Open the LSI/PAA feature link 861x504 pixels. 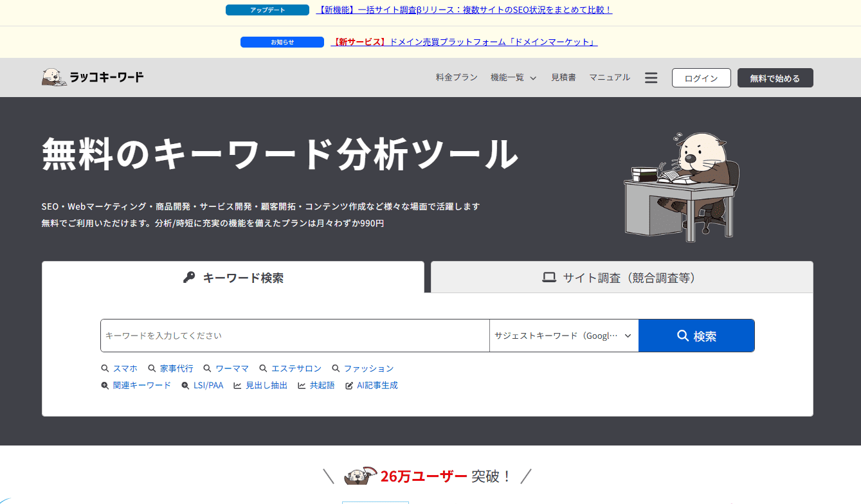tap(208, 386)
